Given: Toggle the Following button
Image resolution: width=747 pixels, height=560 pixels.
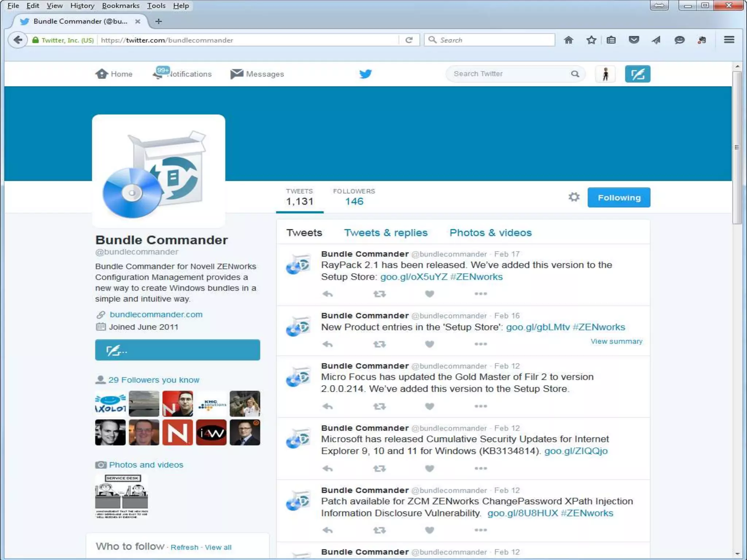Looking at the screenshot, I should pyautogui.click(x=619, y=198).
